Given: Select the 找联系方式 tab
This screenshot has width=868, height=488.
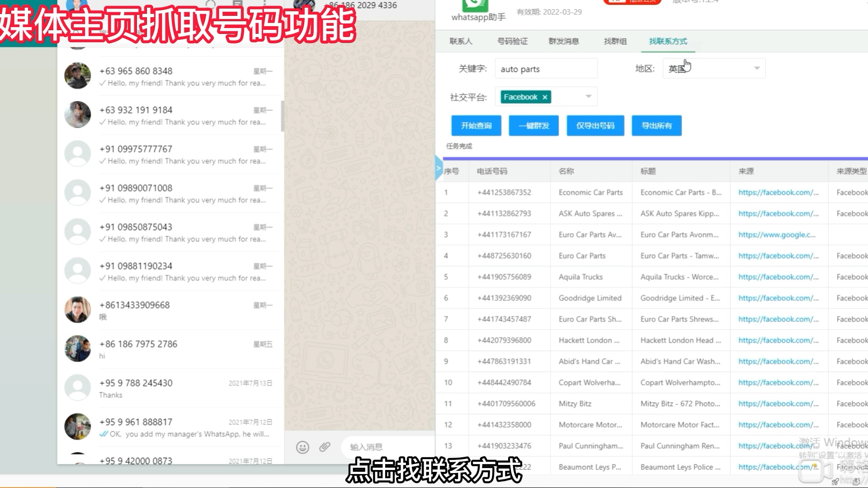Looking at the screenshot, I should 668,41.
